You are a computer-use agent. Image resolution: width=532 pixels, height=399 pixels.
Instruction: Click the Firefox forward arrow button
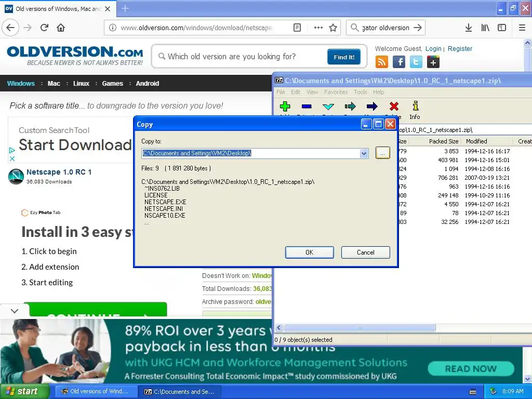[28, 28]
